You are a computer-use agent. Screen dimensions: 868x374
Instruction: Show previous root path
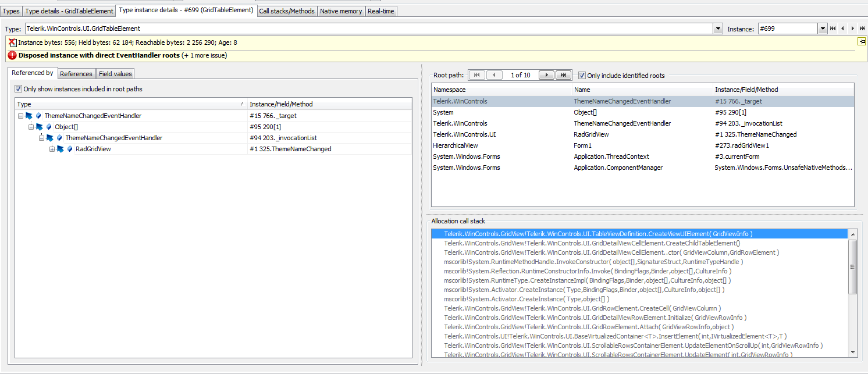point(495,75)
